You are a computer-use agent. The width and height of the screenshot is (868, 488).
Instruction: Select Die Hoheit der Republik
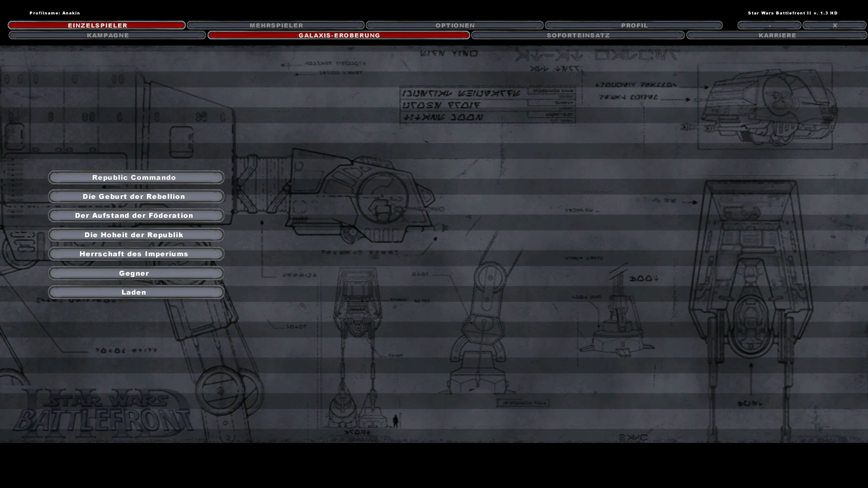point(136,235)
